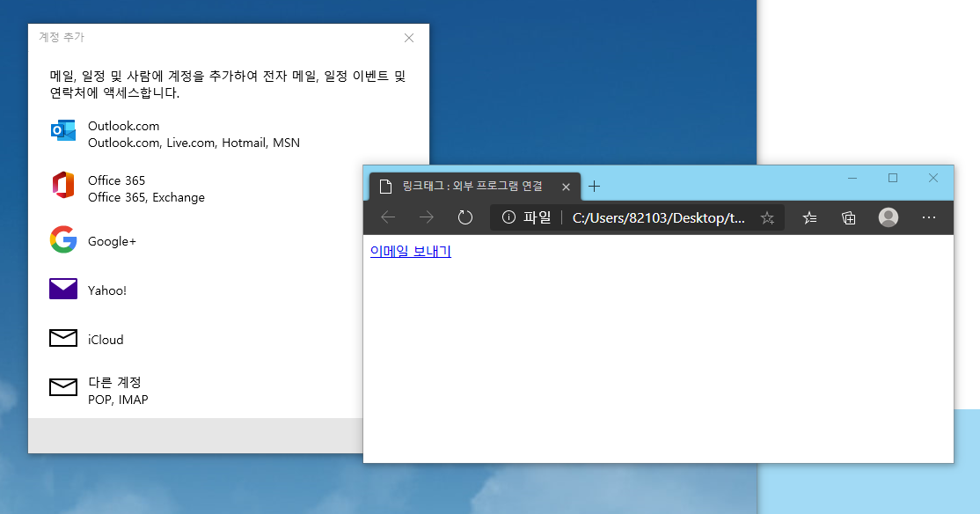
Task: Click the 파일 label in address bar
Action: [537, 217]
